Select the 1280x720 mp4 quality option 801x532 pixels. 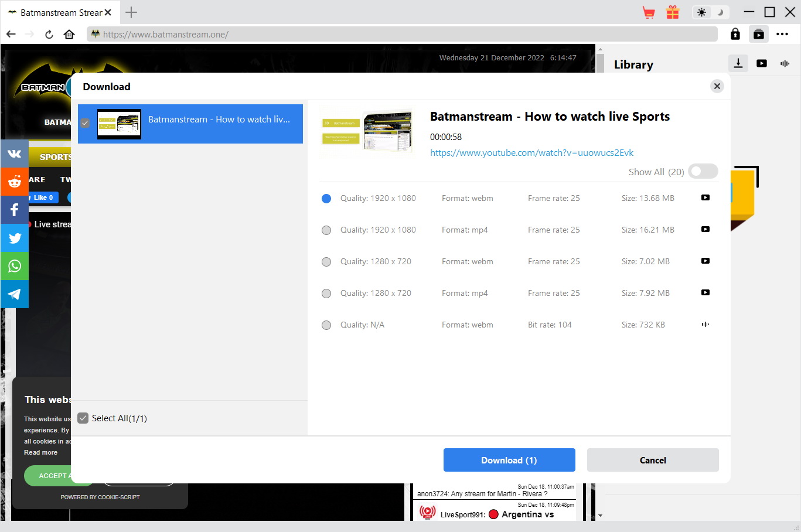[326, 293]
